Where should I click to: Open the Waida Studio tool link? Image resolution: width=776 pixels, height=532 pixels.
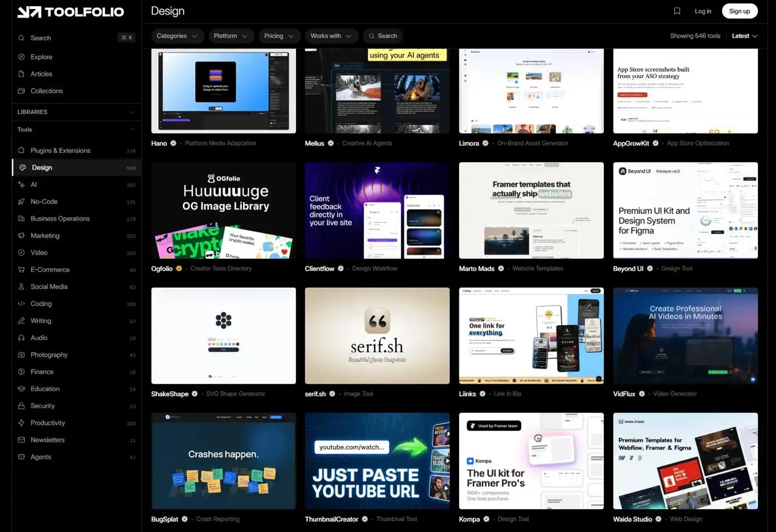632,519
